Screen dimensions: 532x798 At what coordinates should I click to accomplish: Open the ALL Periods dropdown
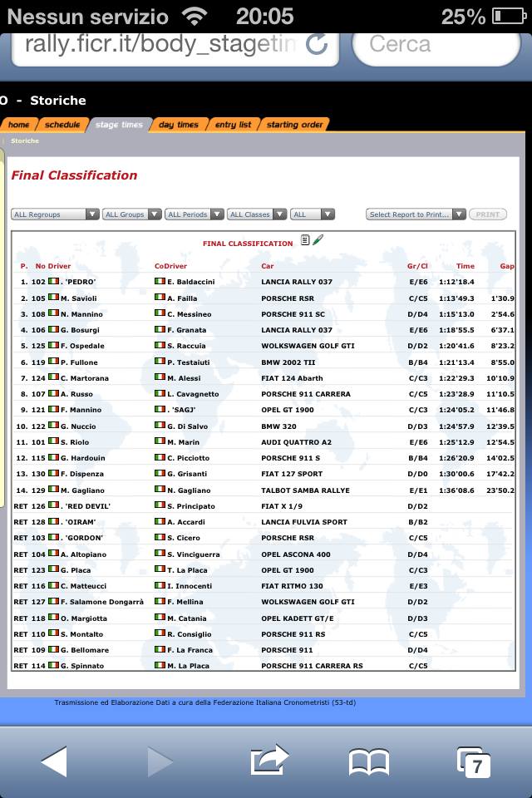coord(195,214)
